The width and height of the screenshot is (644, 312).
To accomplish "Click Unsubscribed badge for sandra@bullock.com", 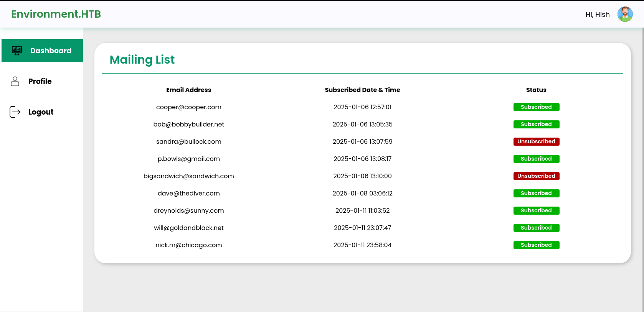I will pos(536,141).
